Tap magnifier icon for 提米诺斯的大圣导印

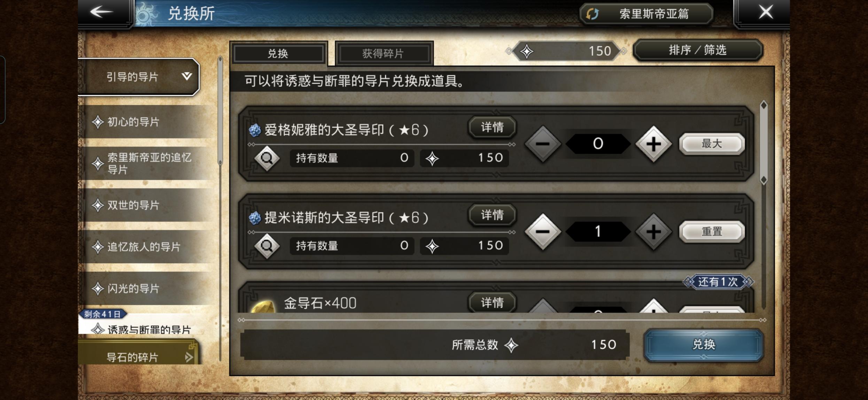[x=267, y=246]
